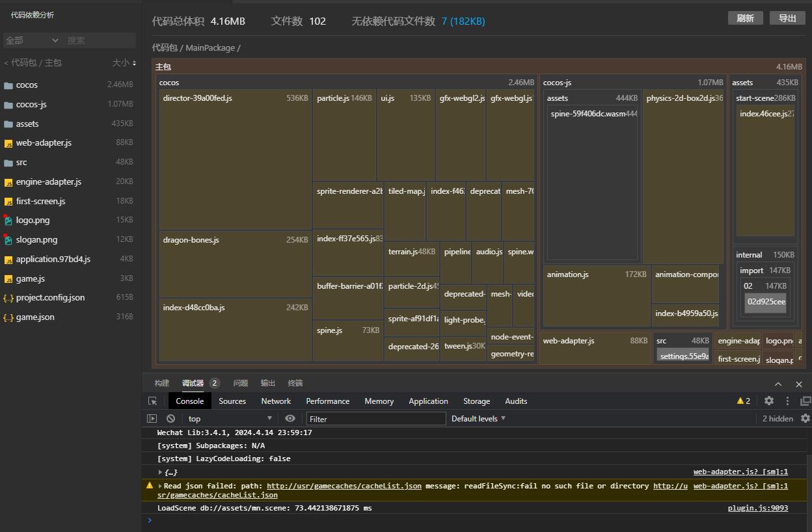Select the director-39a00fed.js treemap block
Image resolution: width=812 pixels, height=532 pixels.
(235, 159)
